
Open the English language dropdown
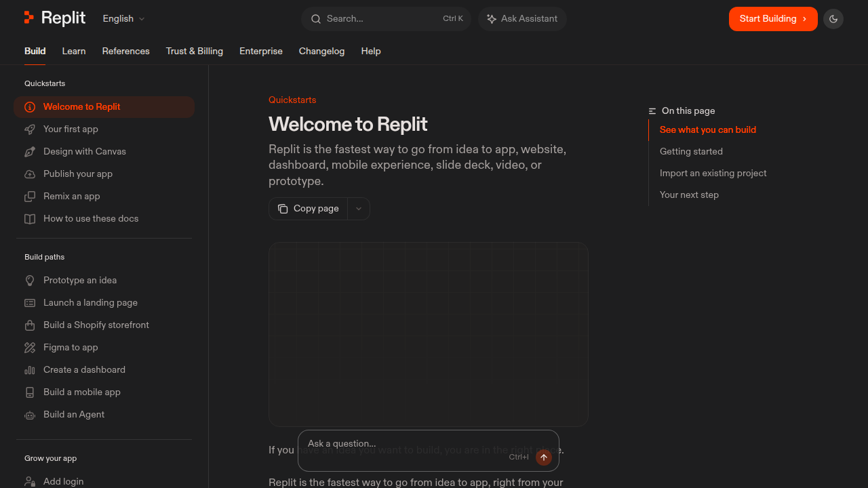pos(123,19)
